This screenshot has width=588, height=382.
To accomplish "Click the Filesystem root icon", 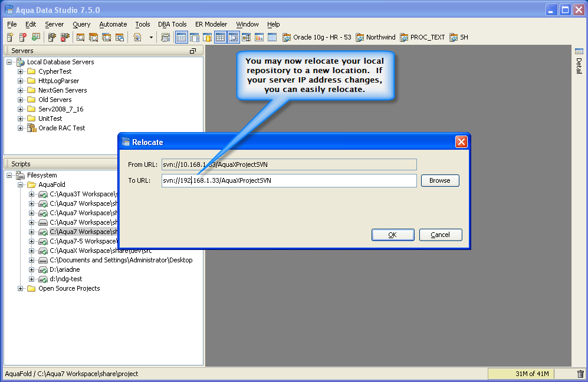I will pos(20,175).
